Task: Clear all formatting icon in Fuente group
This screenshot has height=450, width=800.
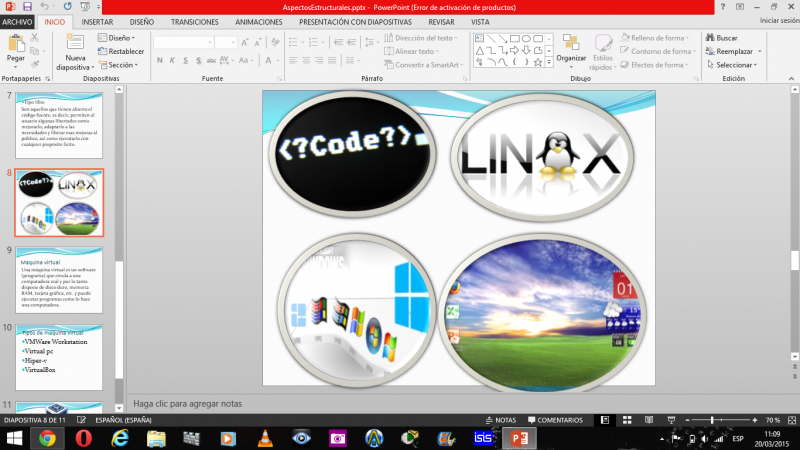Action: point(276,42)
